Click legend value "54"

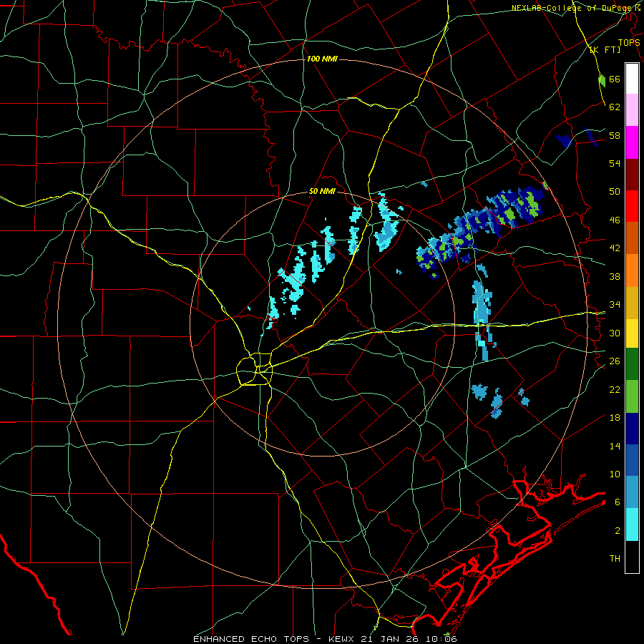[x=615, y=163]
